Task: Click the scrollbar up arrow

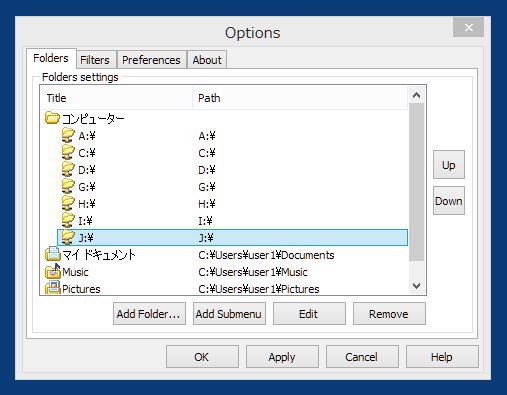Action: tap(416, 95)
